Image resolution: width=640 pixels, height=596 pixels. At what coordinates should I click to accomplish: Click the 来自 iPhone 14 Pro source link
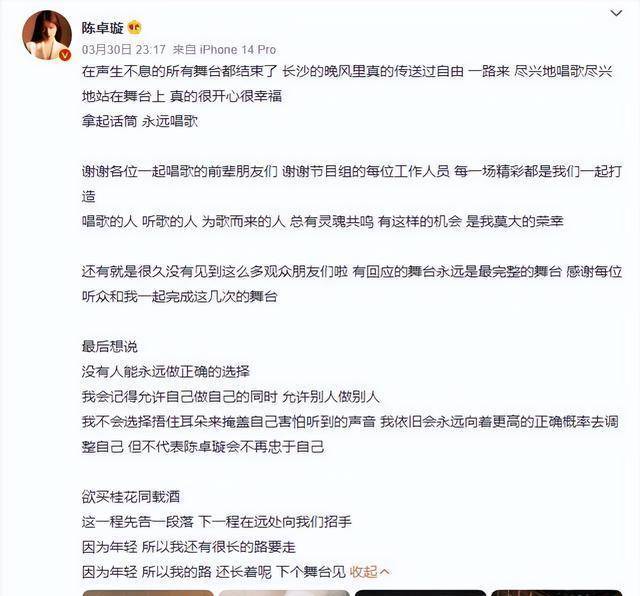click(224, 50)
